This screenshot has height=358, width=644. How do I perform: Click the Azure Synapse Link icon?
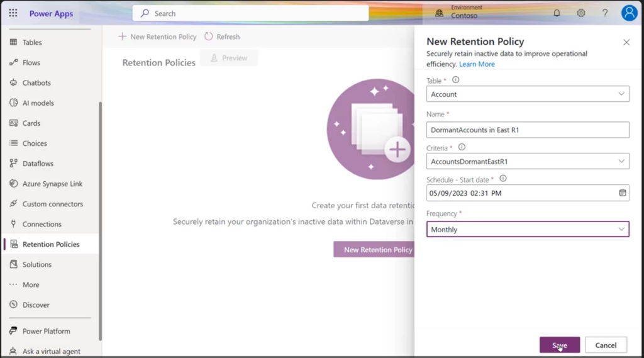click(x=14, y=183)
